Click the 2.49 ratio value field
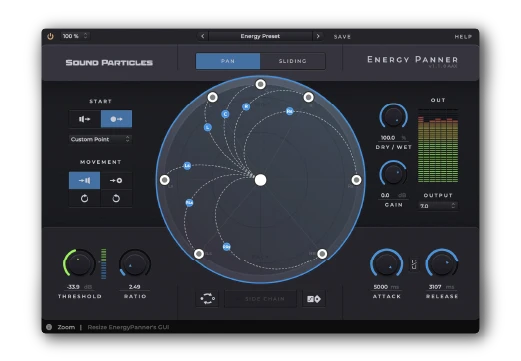This screenshot has height=361, width=521. click(135, 287)
